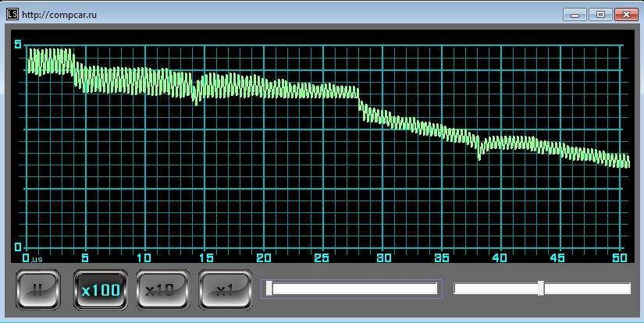Image resolution: width=644 pixels, height=323 pixels.
Task: Click the 25 mark on time axis
Action: (323, 258)
